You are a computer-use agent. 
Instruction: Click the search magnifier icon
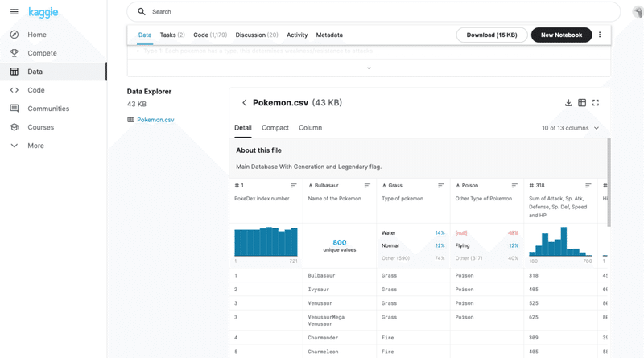142,11
